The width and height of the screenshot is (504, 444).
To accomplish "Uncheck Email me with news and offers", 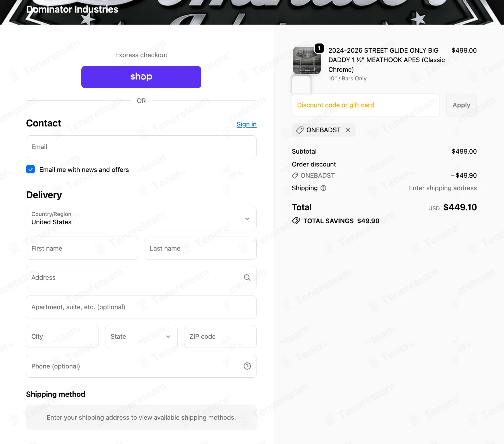I will pyautogui.click(x=31, y=170).
